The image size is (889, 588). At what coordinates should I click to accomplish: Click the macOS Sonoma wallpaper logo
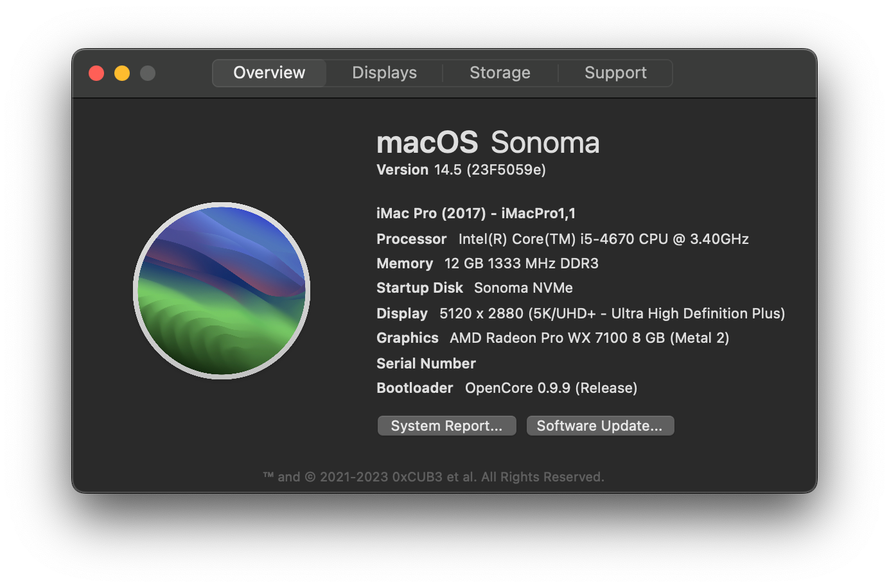[x=222, y=290]
